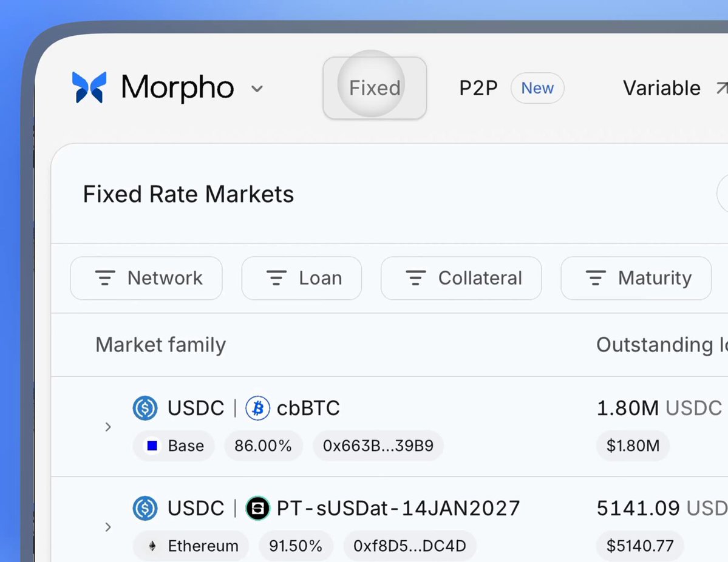Click the Market family column header
728x562 pixels.
click(161, 345)
